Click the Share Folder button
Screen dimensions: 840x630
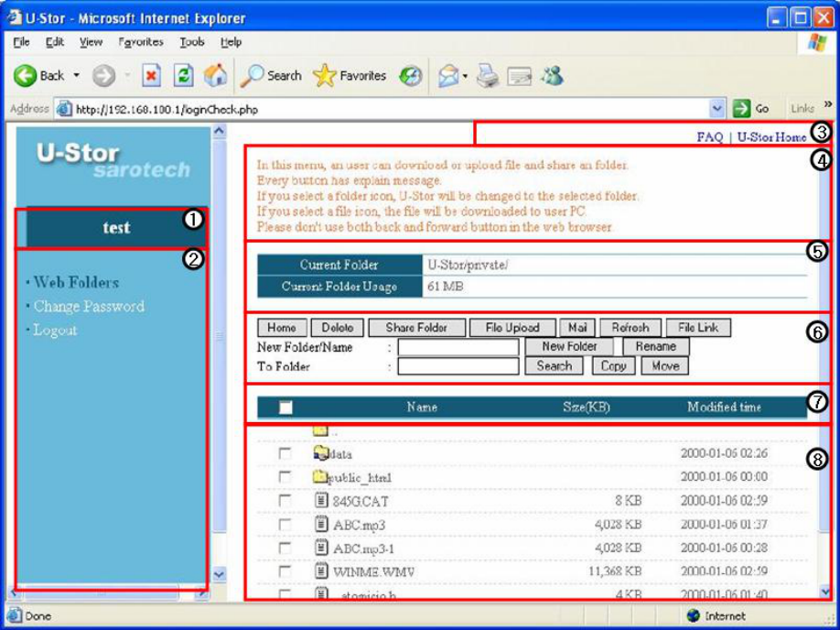click(x=416, y=328)
